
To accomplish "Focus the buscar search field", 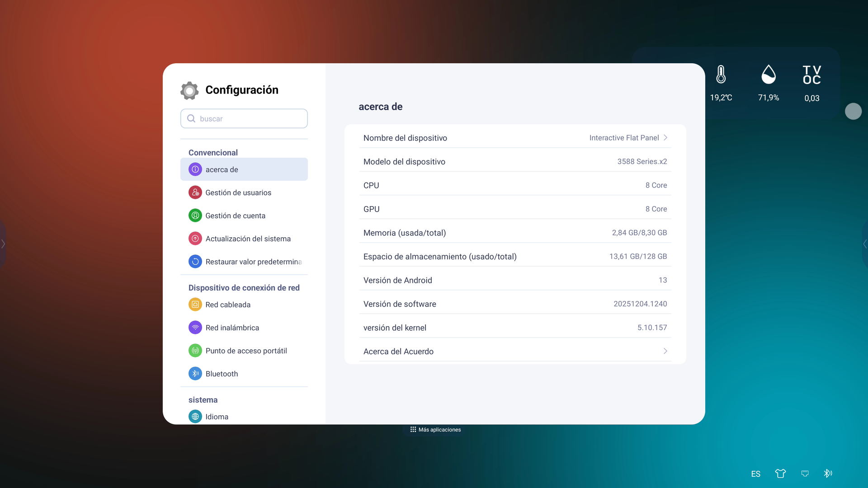I will pyautogui.click(x=244, y=118).
